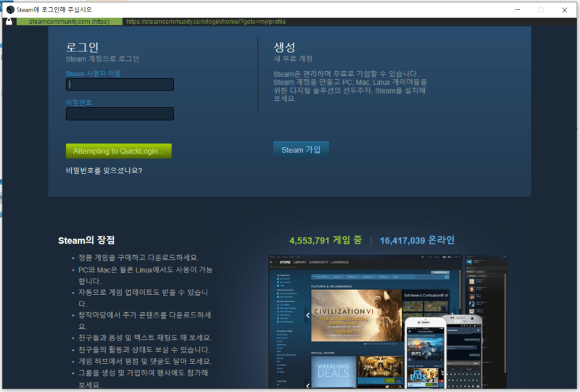Select the login URL text in address bar
Screen dimensions: 580x392
(206, 22)
